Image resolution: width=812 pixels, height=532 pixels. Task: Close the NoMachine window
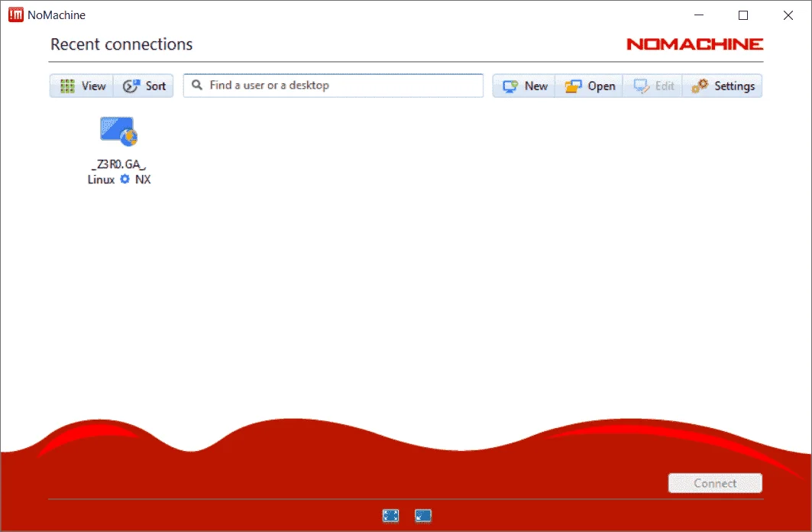click(788, 15)
